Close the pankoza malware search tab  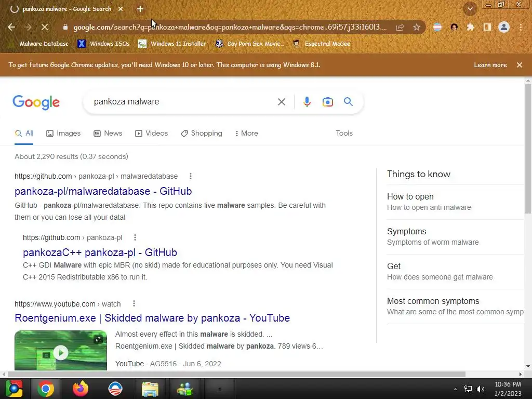coord(121,9)
